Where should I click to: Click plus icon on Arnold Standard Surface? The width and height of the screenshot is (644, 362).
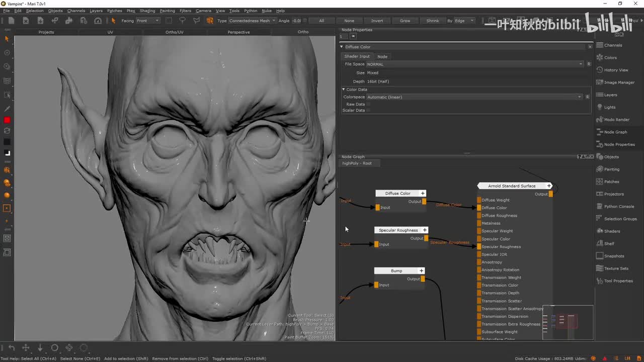pos(549,186)
